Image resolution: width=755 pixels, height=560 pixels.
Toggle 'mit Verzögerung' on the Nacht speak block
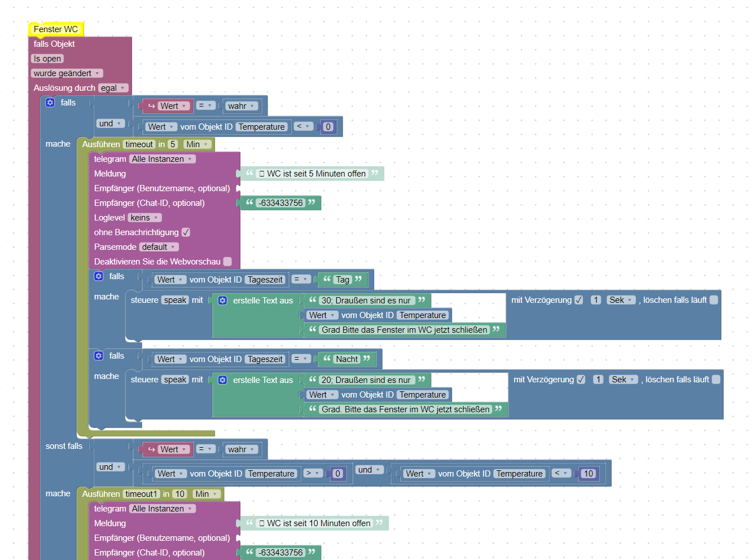click(581, 380)
